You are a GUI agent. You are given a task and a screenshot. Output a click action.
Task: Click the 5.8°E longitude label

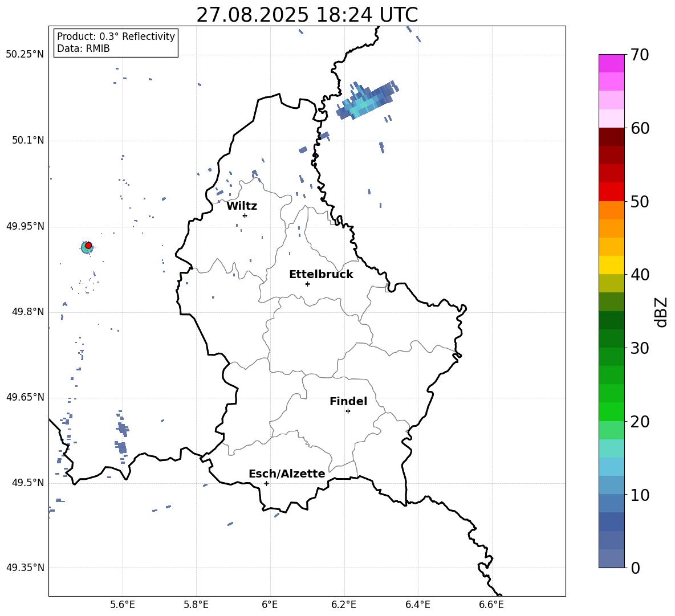point(196,605)
